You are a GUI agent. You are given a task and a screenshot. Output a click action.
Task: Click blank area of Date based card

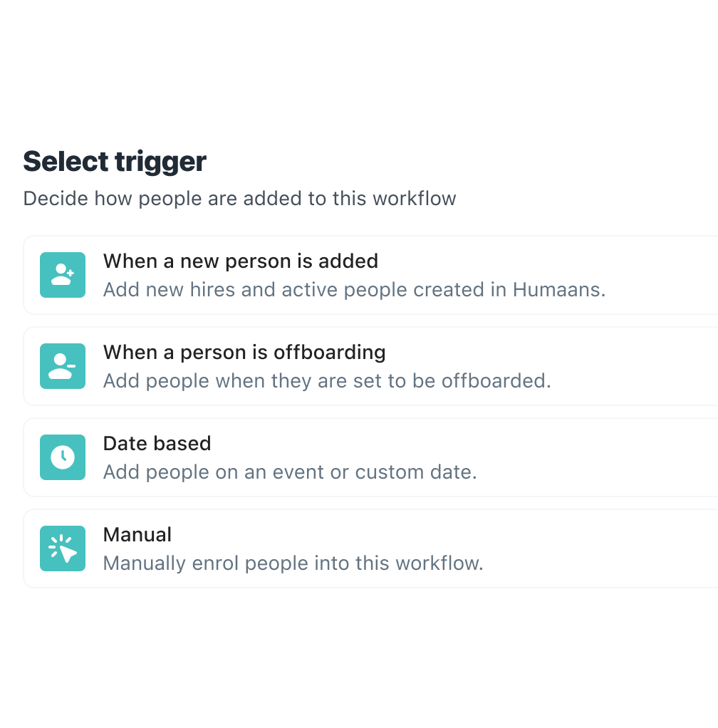point(603,457)
